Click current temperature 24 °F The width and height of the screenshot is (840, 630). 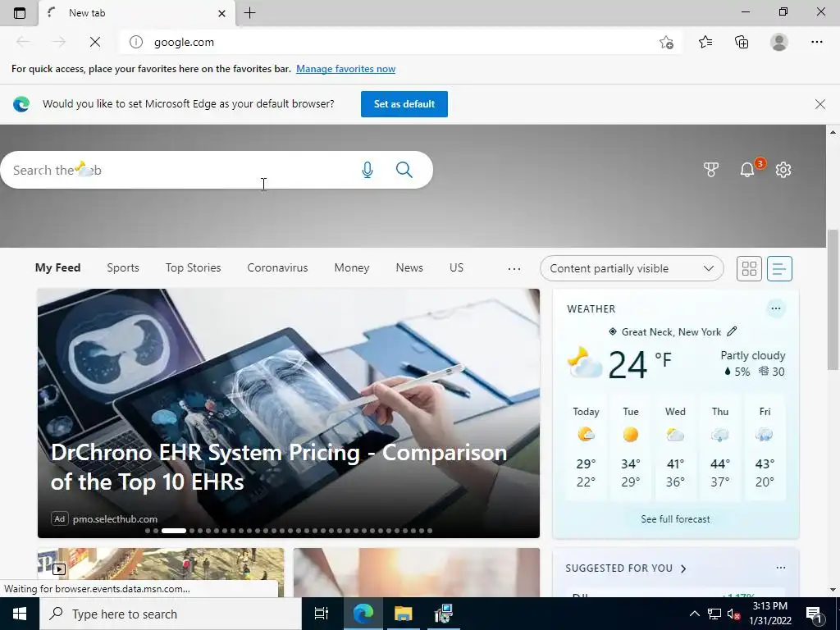[640, 365]
